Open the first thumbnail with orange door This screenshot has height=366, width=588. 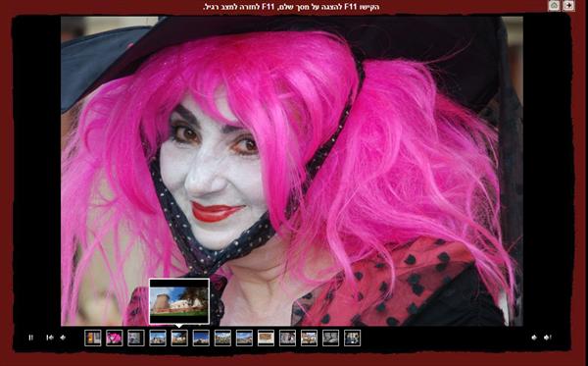[x=93, y=338]
